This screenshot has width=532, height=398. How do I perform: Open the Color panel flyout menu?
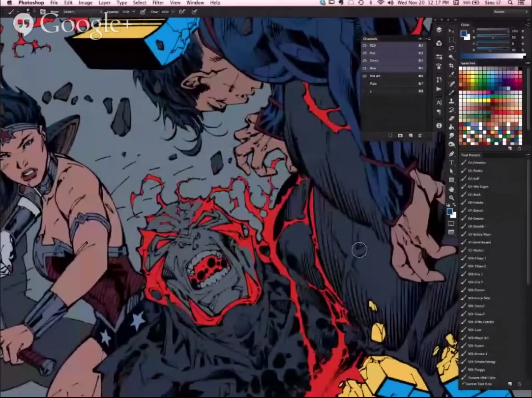pos(527,25)
